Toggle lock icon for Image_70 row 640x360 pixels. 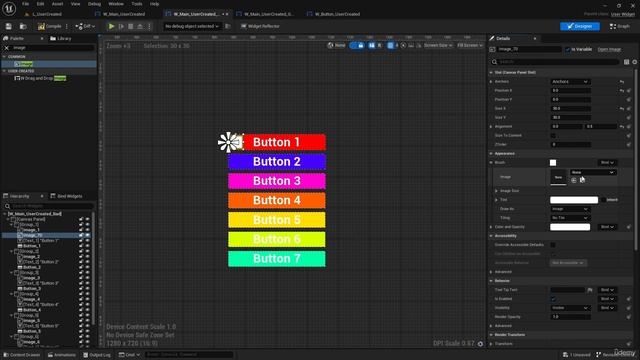pyautogui.click(x=81, y=235)
